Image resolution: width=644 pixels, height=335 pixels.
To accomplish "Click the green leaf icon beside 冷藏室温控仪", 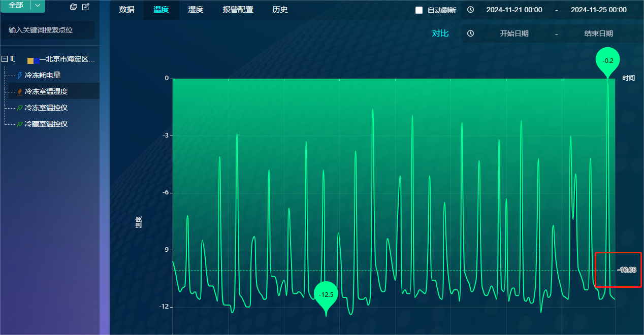I will click(20, 124).
